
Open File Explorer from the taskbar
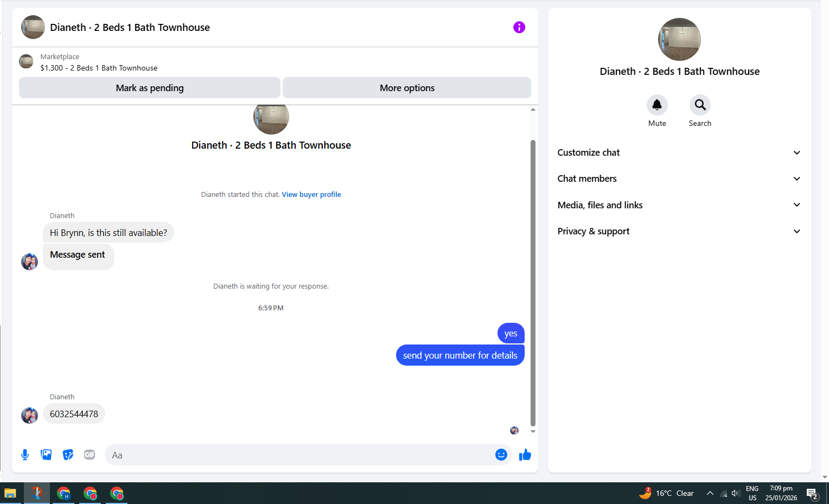[10, 494]
